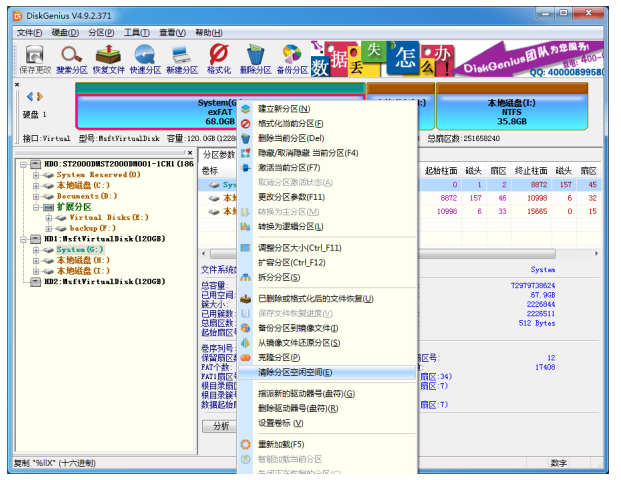Click the Recover Files (恢复文件) icon
This screenshot has height=480, width=621.
click(x=109, y=59)
